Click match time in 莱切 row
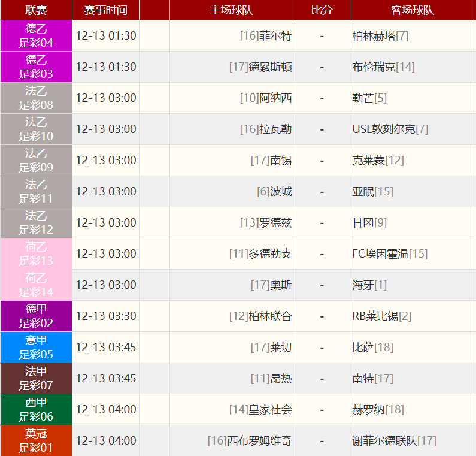Screen dimensions: 476x456 click(105, 347)
